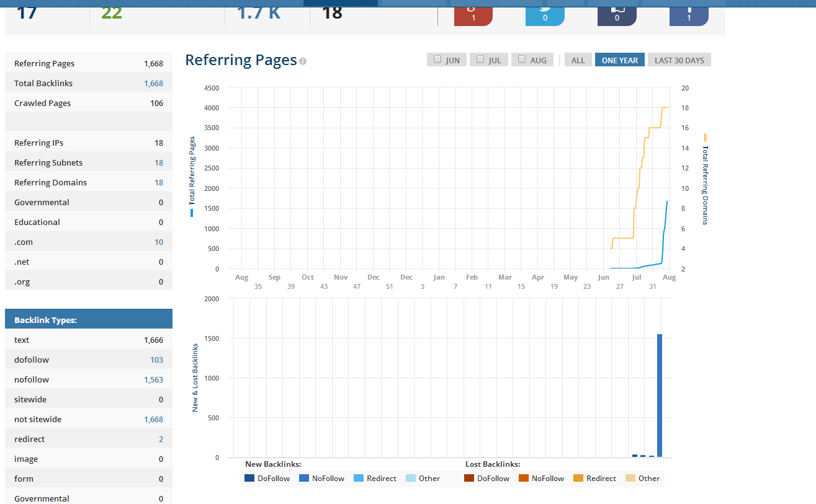Screen dimensions: 816x504
Task: Click the Crawled Pages value 106
Action: 156,103
